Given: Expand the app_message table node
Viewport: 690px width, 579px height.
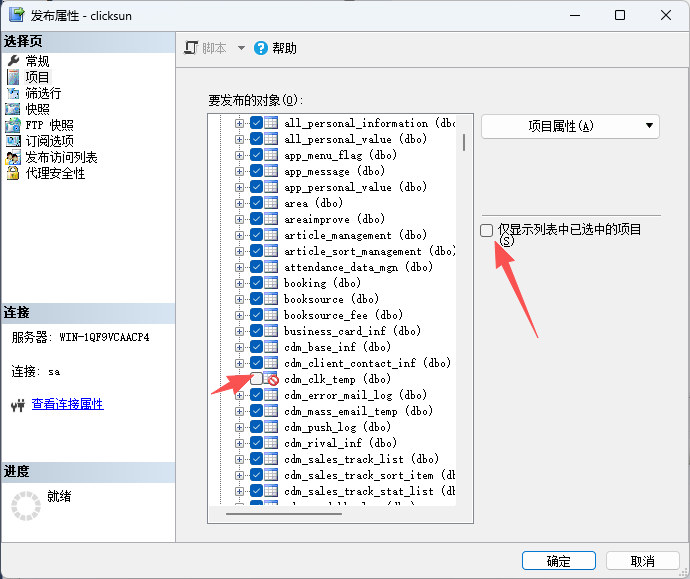Looking at the screenshot, I should [x=240, y=171].
